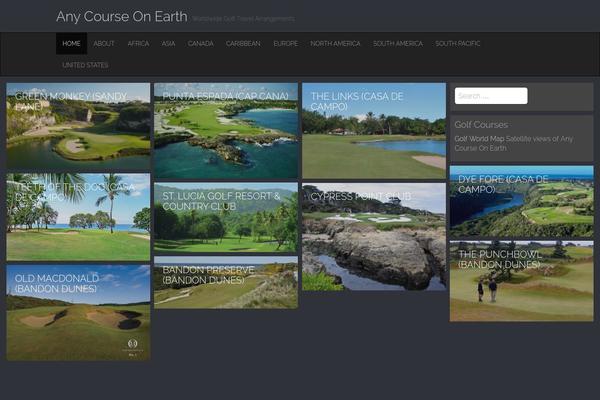The height and width of the screenshot is (400, 600).
Task: Open the About page
Action: coord(104,44)
